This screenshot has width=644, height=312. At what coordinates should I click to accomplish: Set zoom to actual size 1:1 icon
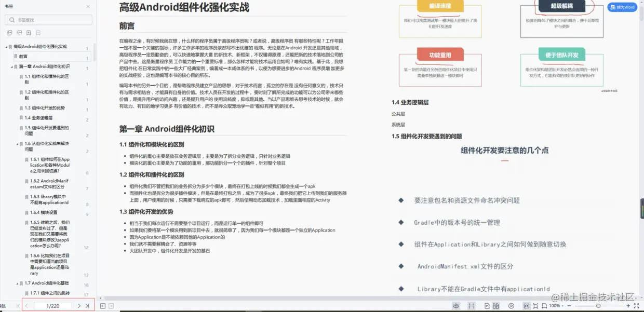(526, 306)
